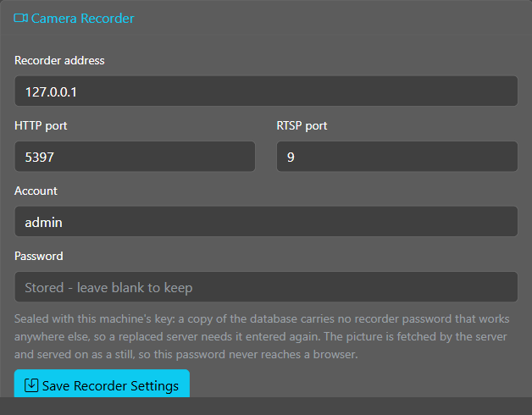Click the Account field showing admin
532x415 pixels.
tap(266, 222)
